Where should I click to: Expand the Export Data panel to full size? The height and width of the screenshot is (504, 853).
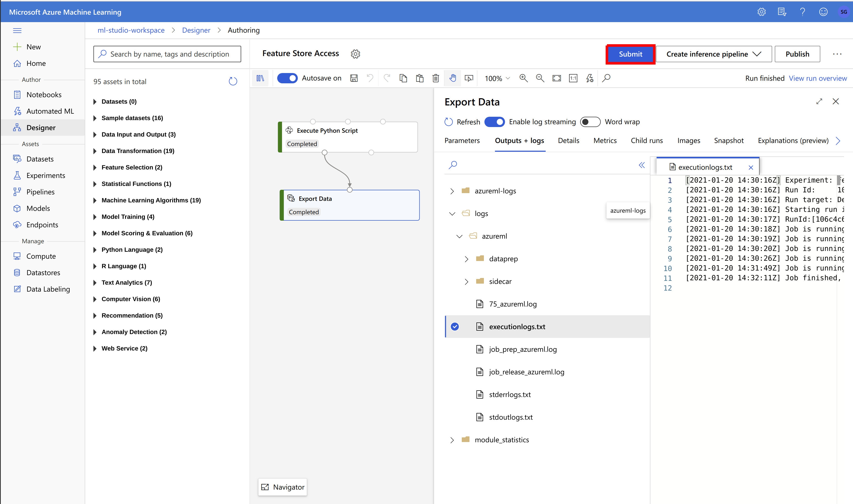pyautogui.click(x=819, y=101)
